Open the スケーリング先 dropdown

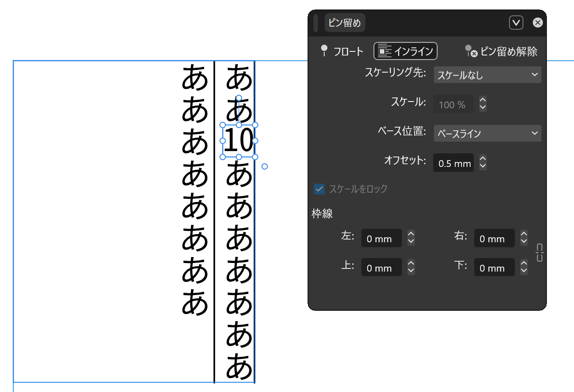click(487, 75)
